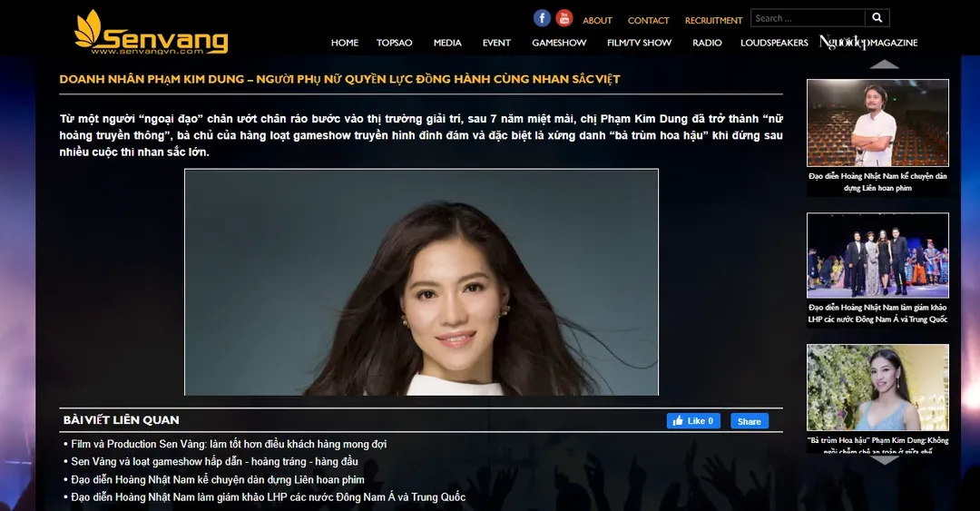Open the TOPSAO menu item
Viewport: 980px width, 511px height.
(x=395, y=43)
